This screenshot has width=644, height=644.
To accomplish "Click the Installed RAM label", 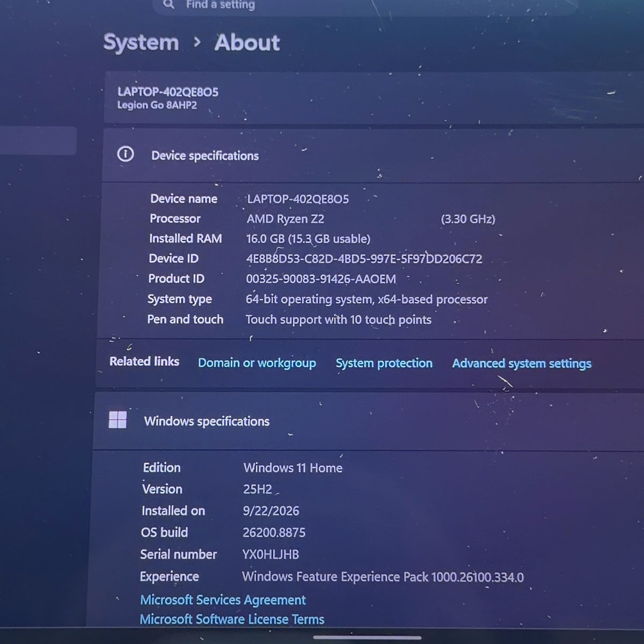I will [x=186, y=238].
